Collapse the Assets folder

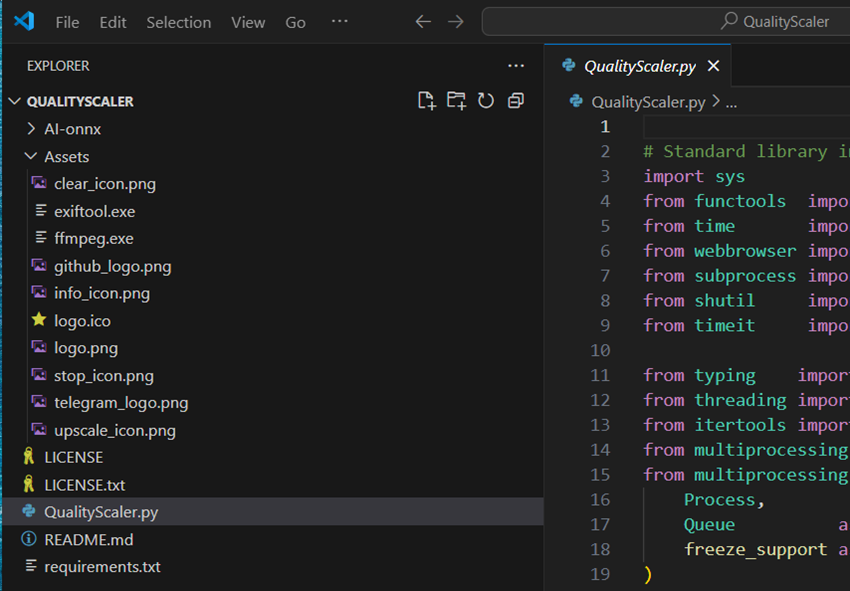tap(31, 156)
